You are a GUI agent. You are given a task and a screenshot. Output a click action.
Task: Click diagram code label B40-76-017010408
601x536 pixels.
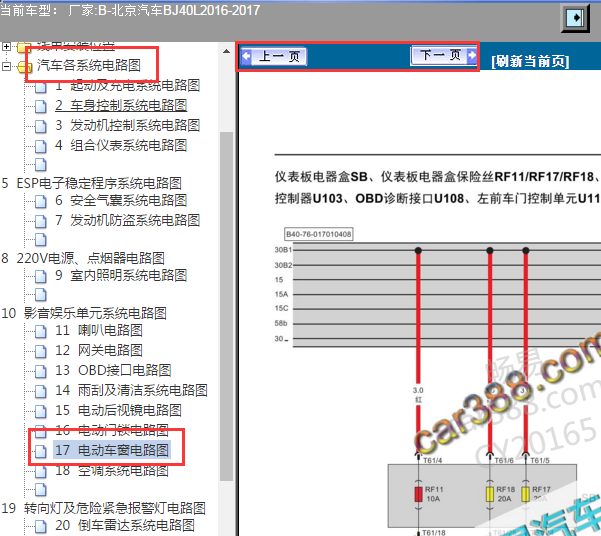point(319,234)
